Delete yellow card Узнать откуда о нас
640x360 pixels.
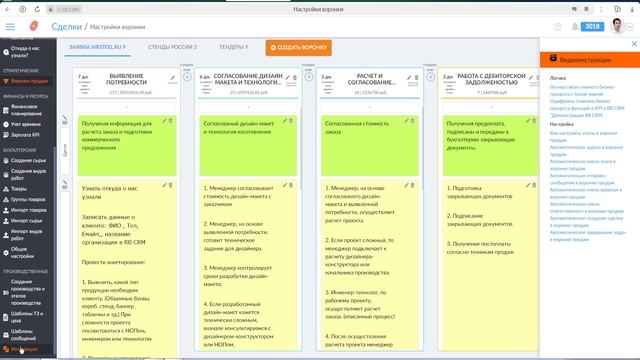171,185
